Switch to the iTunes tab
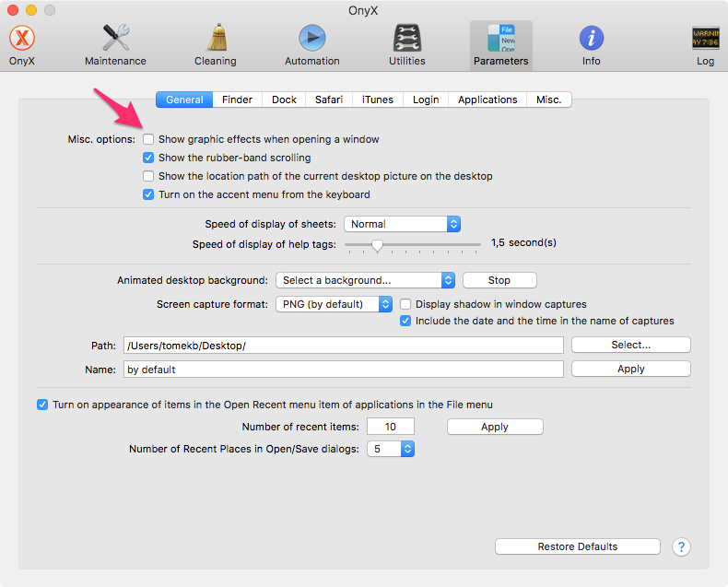Viewport: 728px width, 587px height. [378, 100]
